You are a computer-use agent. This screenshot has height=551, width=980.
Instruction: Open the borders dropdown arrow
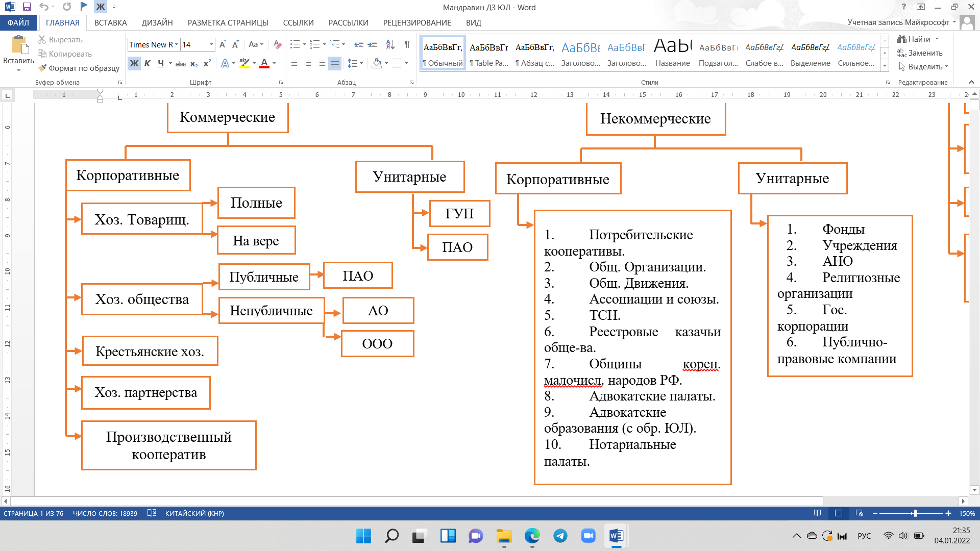[406, 64]
